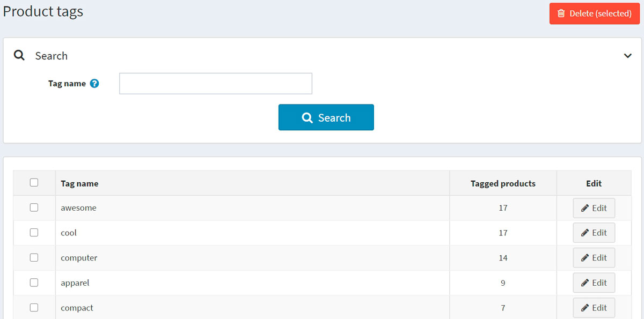Tick the compact tag checkbox
This screenshot has width=644, height=319.
[x=34, y=308]
